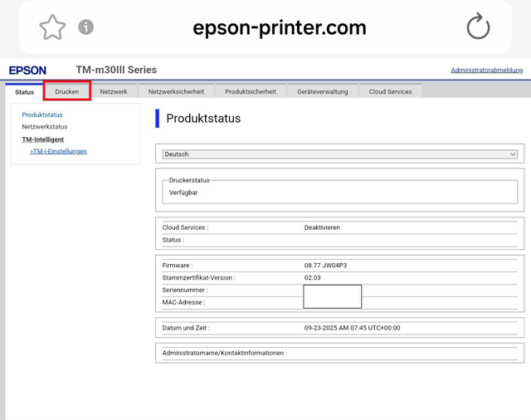This screenshot has height=420, width=531.
Task: Select the Status tab
Action: coord(25,92)
